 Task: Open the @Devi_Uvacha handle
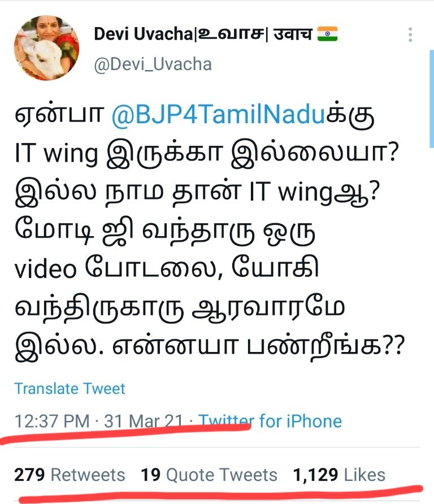pyautogui.click(x=153, y=64)
